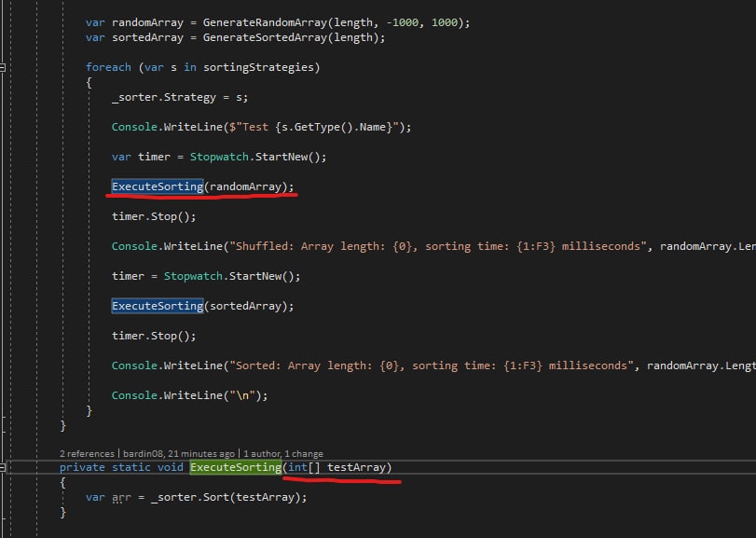
Task: Click the arr variable with dotted underline
Action: [x=121, y=497]
